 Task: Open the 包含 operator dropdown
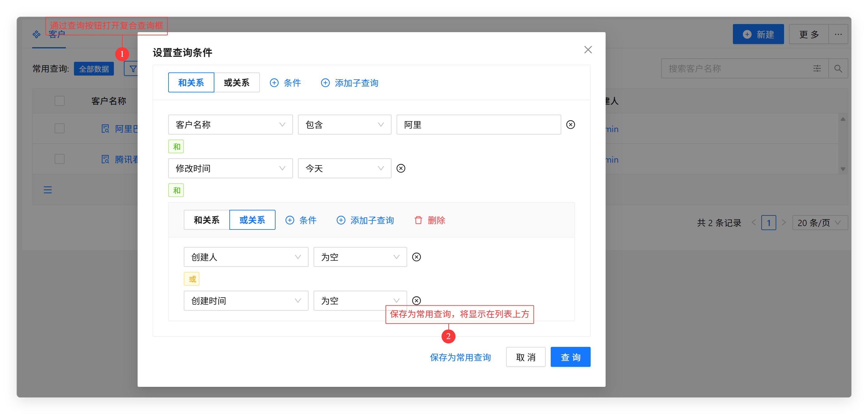(x=344, y=125)
